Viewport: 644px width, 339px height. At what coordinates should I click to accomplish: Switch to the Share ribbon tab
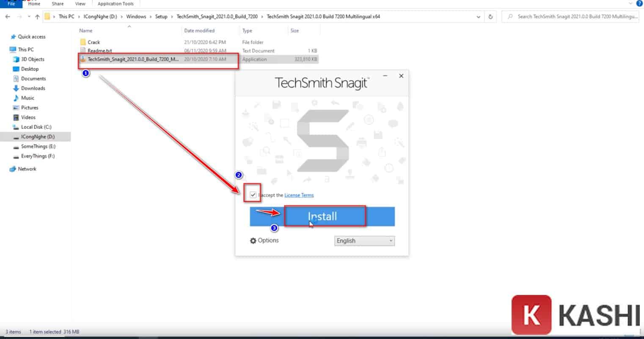pos(58,4)
